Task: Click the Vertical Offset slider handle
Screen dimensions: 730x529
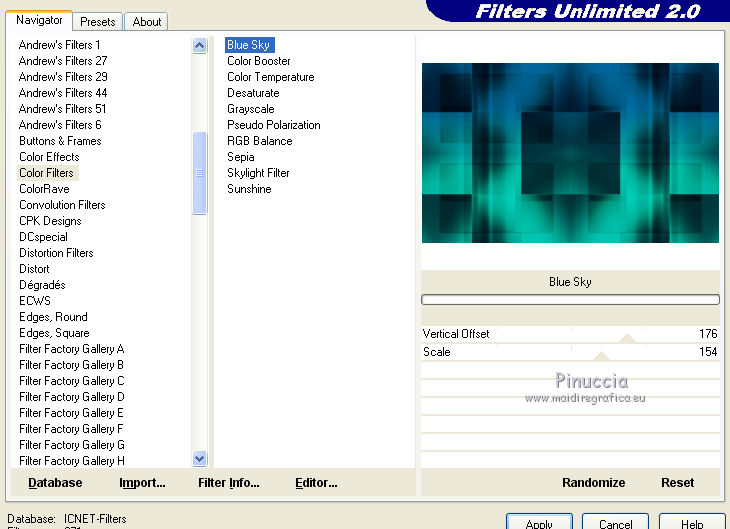Action: point(627,338)
